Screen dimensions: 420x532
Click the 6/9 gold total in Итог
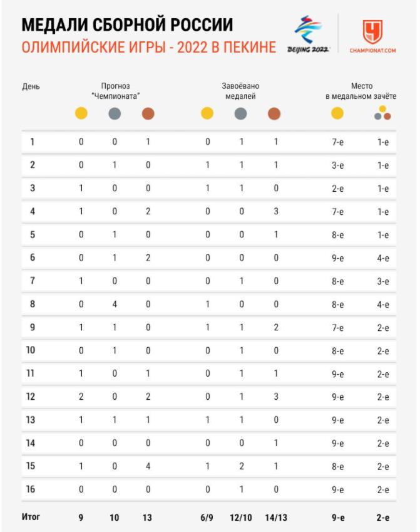click(x=207, y=518)
